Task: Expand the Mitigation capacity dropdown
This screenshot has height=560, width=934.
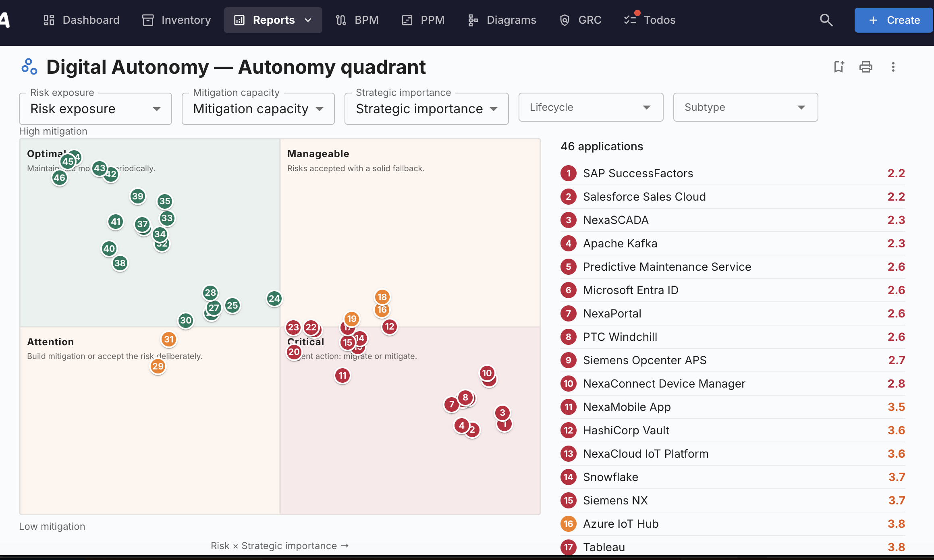Action: pyautogui.click(x=258, y=109)
